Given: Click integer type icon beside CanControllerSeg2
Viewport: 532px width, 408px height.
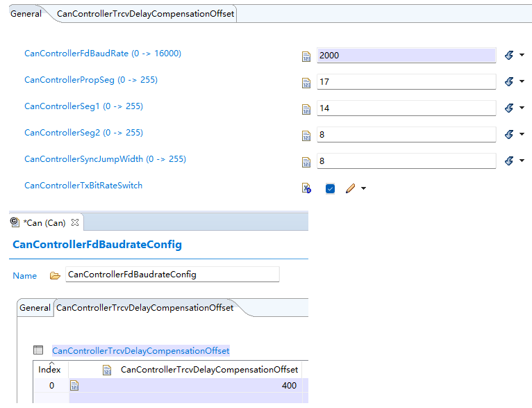Looking at the screenshot, I should point(306,136).
